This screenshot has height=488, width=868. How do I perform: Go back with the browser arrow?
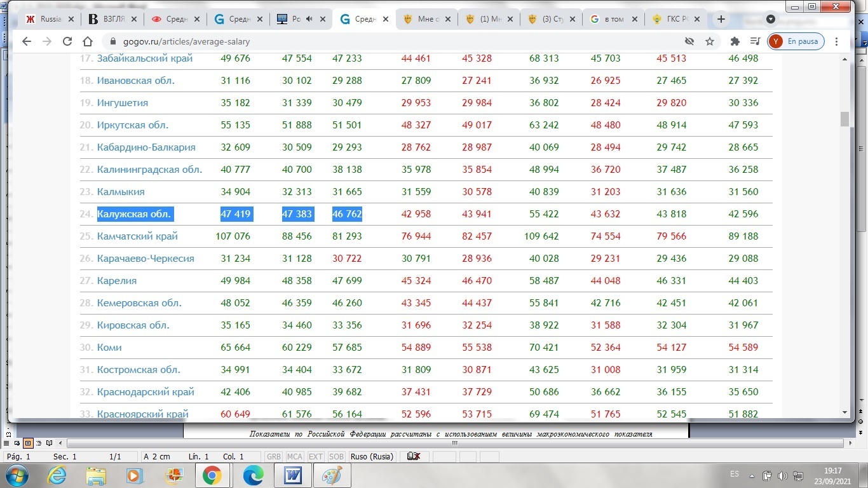(26, 42)
